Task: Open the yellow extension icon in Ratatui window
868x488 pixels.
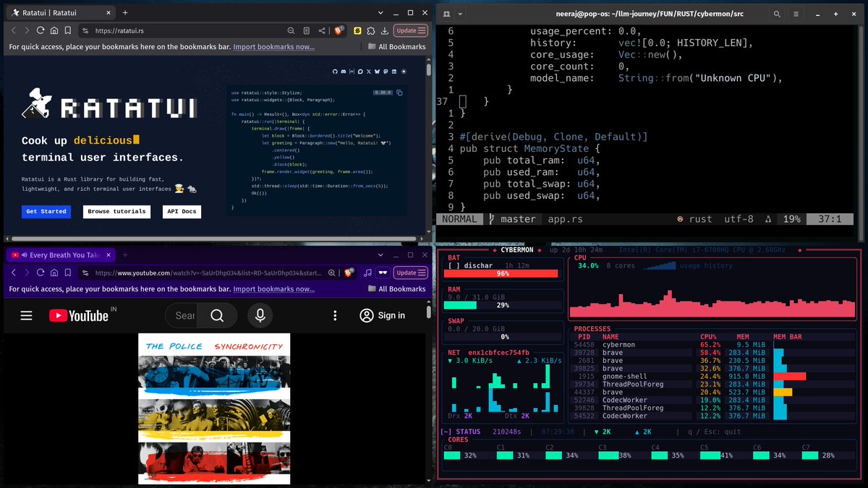Action: coord(357,30)
